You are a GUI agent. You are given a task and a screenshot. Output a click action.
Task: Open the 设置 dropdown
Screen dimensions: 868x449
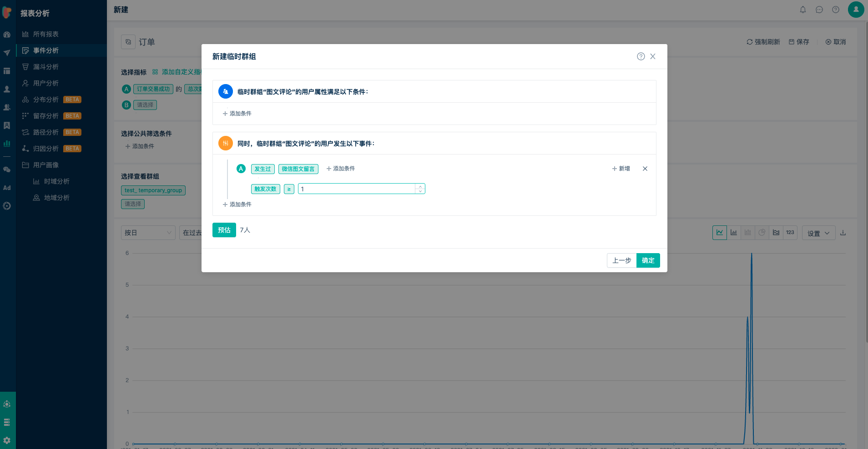point(818,233)
